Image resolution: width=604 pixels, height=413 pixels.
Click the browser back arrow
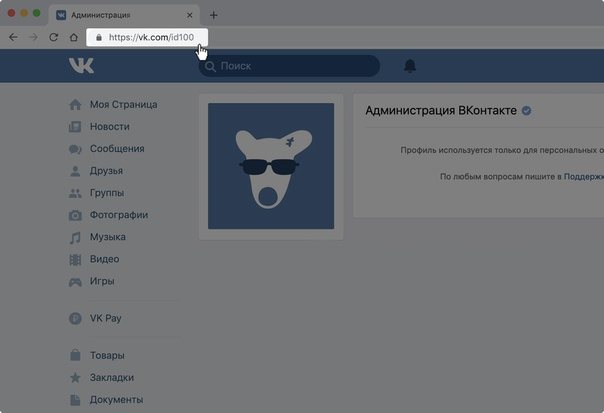click(13, 37)
